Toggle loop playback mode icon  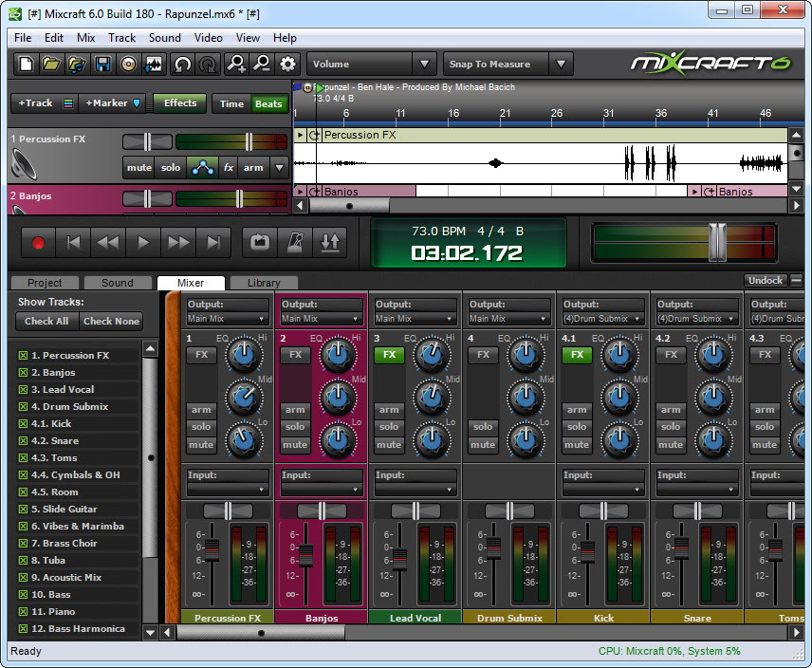(x=260, y=242)
